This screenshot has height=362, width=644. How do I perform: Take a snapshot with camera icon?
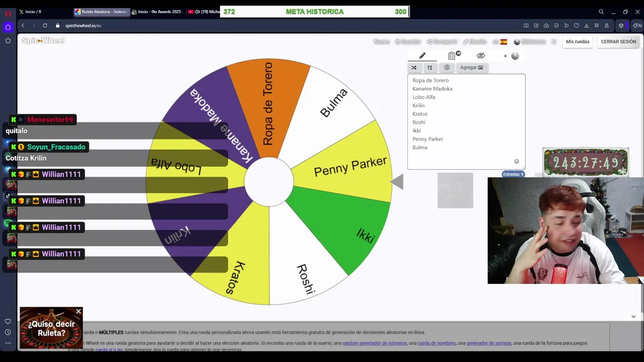(546, 26)
